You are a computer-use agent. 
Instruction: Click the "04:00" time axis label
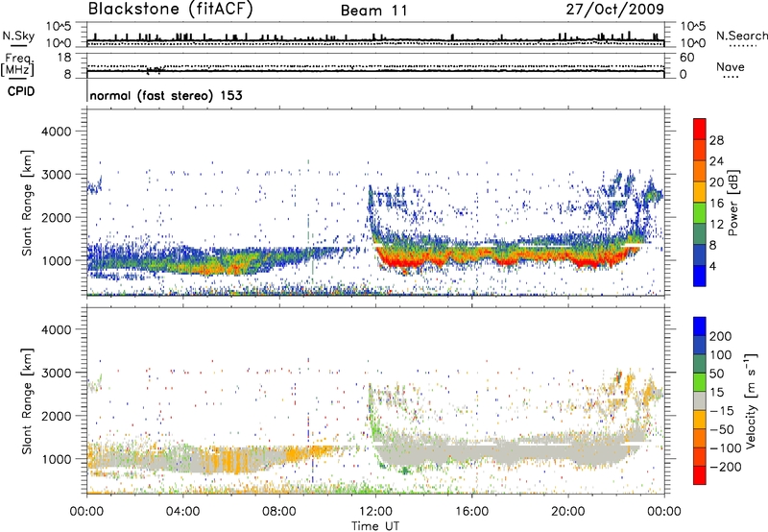tap(183, 512)
